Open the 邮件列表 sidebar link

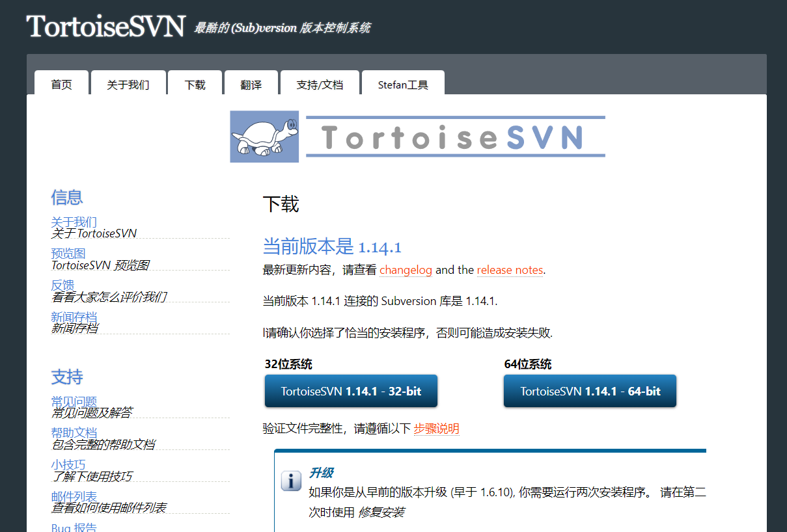[74, 496]
